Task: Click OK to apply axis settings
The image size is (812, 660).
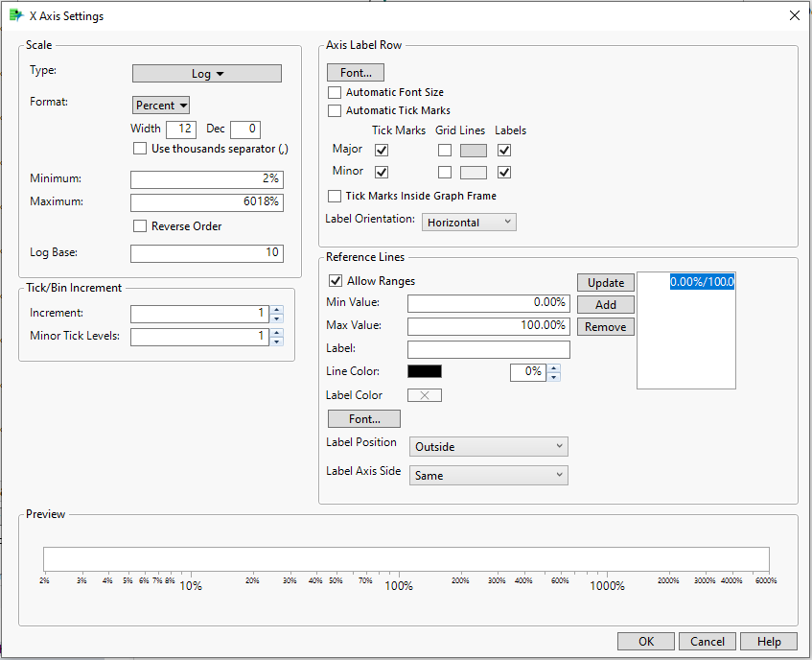Action: coord(645,642)
